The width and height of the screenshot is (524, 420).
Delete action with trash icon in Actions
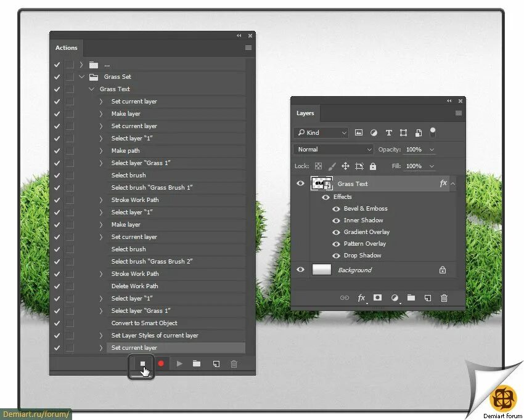pyautogui.click(x=234, y=364)
